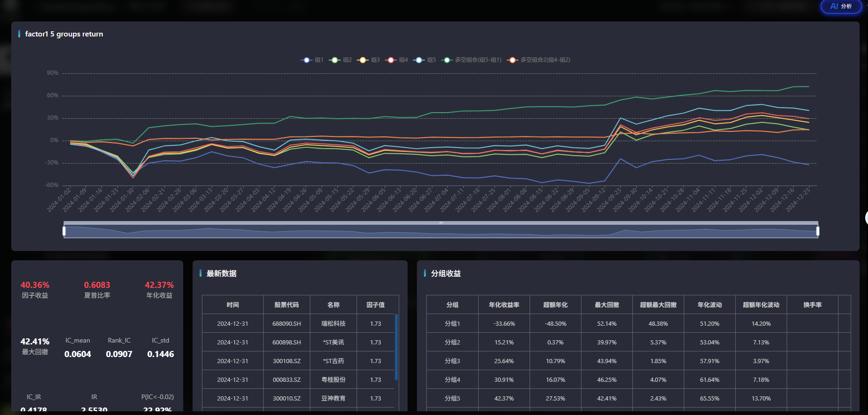
Task: Click the 豆神教育 name cell
Action: 333,398
